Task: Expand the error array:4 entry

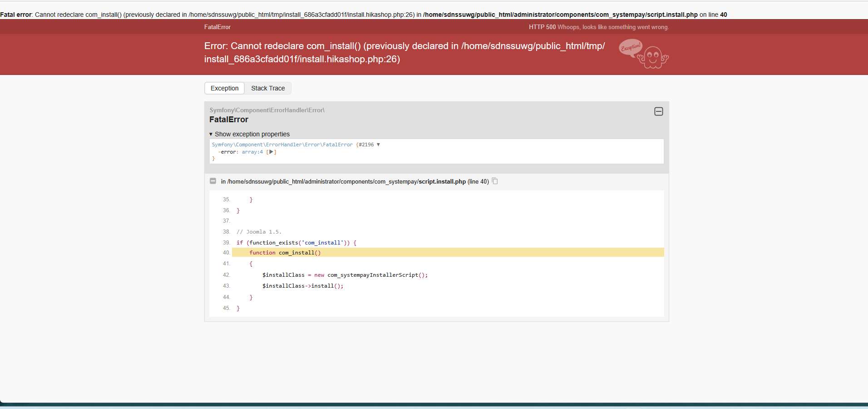Action: click(271, 152)
